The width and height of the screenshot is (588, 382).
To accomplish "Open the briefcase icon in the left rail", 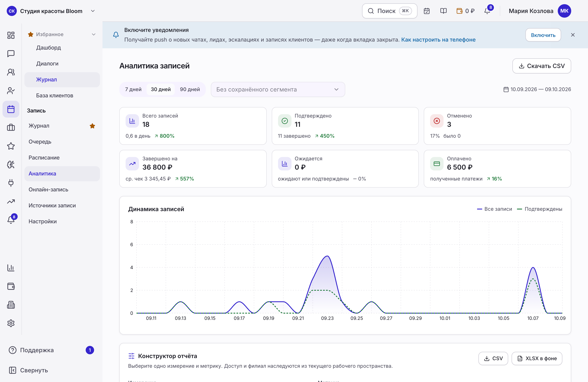I will (x=11, y=127).
